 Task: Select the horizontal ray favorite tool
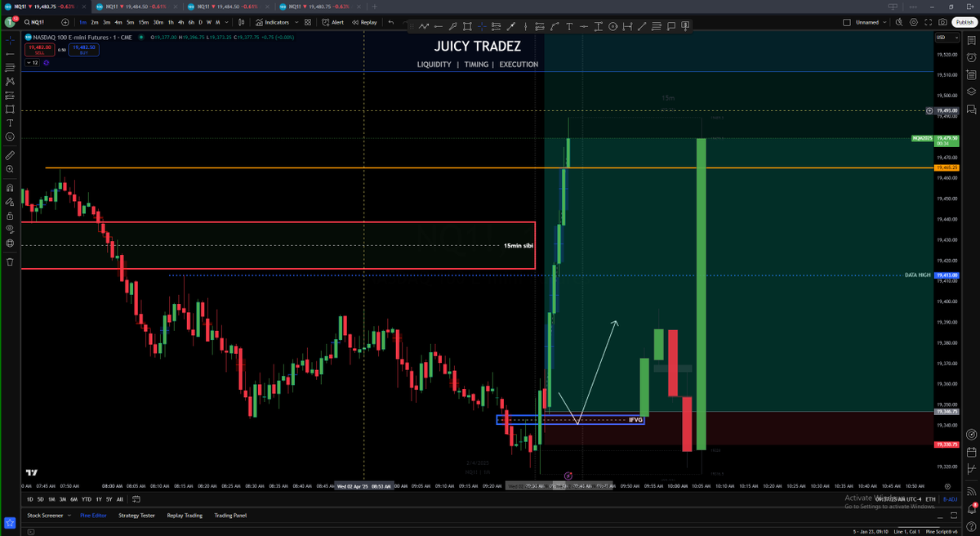(x=439, y=26)
